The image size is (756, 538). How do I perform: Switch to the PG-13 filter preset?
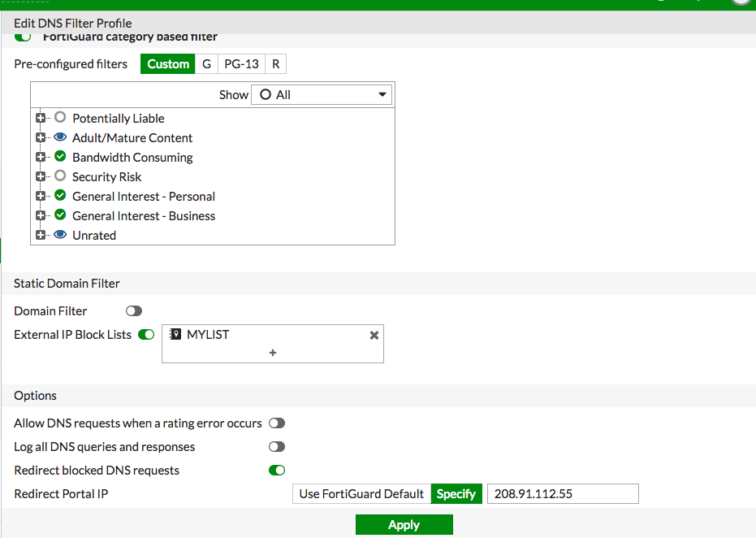(x=241, y=63)
